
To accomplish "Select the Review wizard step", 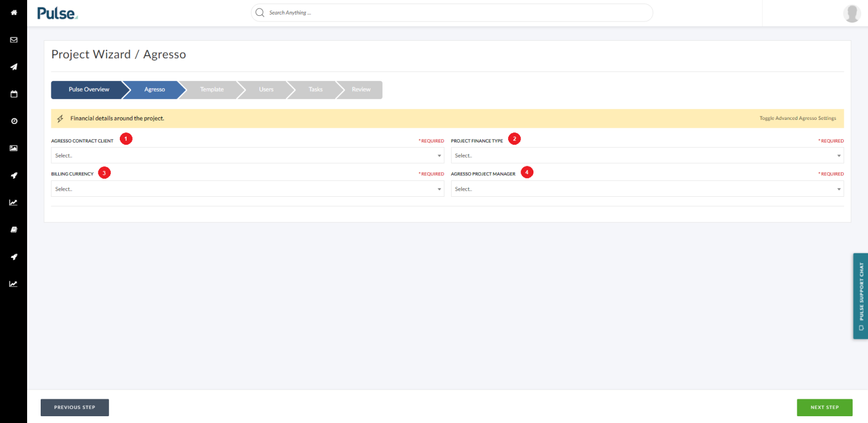I will point(360,89).
